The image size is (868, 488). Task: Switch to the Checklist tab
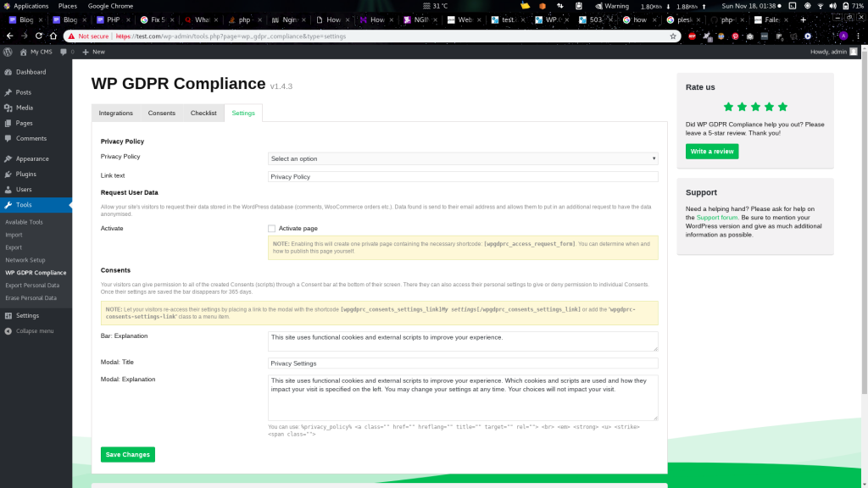pos(203,113)
